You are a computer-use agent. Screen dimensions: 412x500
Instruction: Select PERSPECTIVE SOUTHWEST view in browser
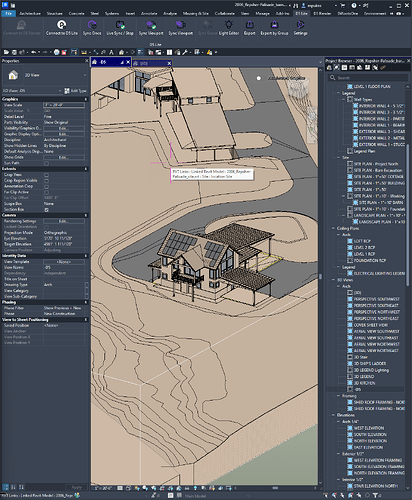[x=376, y=299]
